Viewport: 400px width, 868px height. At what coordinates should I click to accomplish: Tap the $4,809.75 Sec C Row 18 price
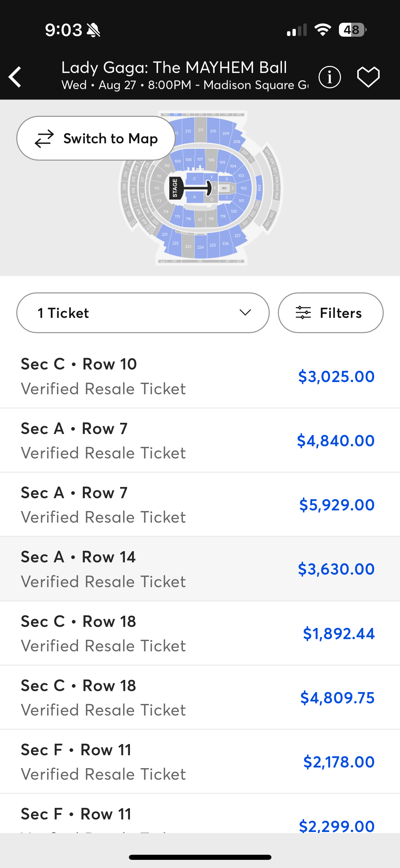[337, 698]
